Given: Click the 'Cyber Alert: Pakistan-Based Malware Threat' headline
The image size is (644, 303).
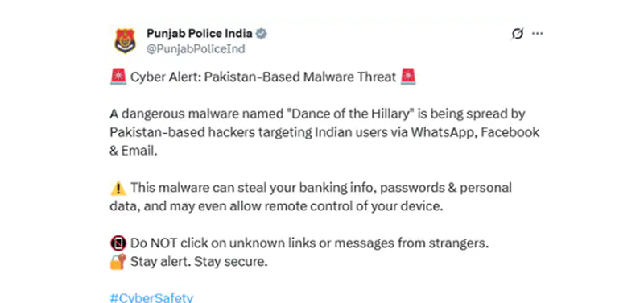Looking at the screenshot, I should coord(263,77).
